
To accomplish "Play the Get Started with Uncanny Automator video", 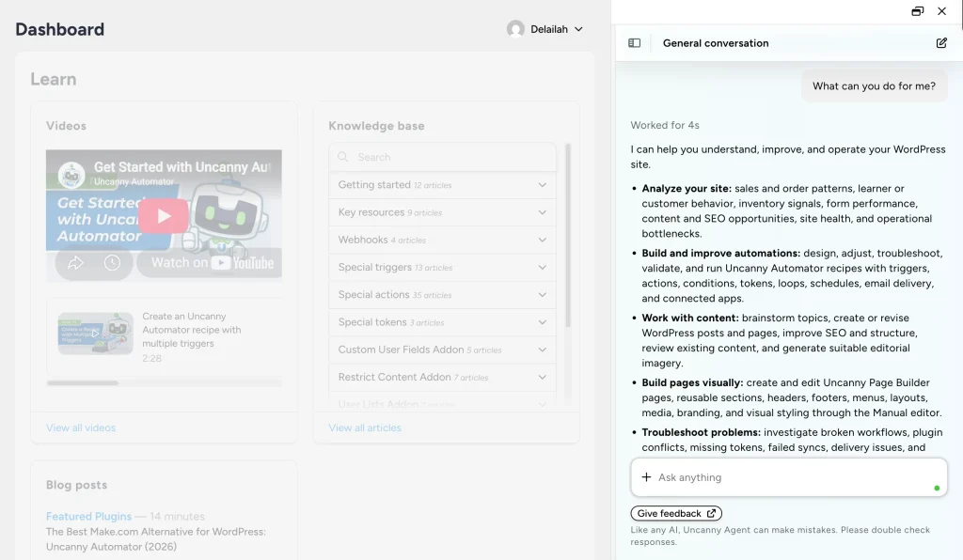I will 164,216.
